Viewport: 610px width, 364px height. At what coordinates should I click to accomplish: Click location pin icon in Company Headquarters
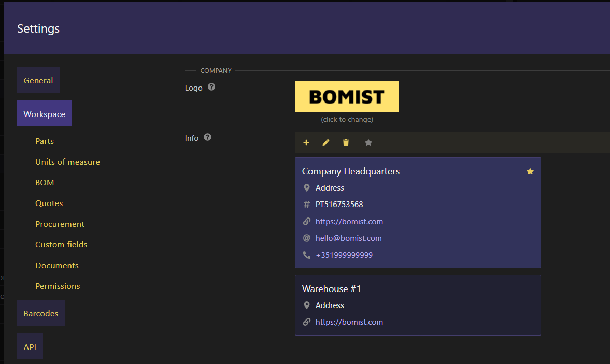tap(307, 187)
